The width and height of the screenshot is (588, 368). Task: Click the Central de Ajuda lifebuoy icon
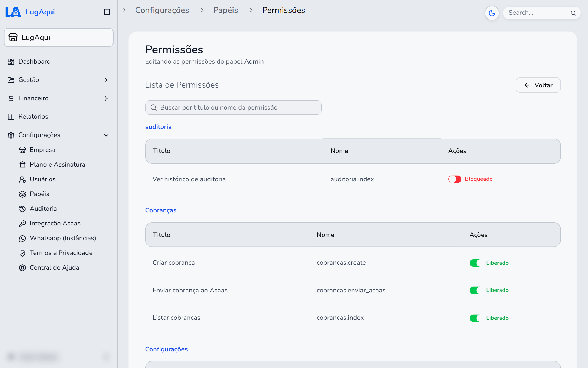click(x=22, y=268)
